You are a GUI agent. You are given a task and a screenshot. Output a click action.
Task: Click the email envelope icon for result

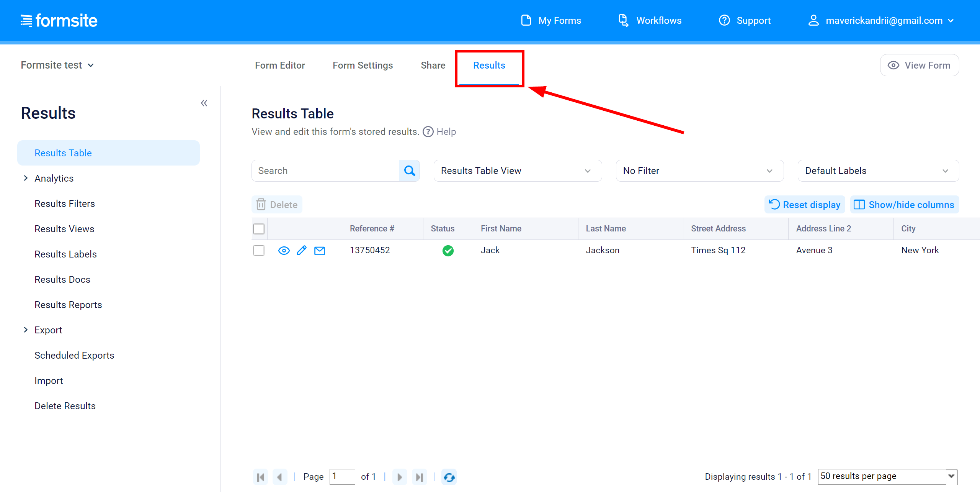[x=320, y=250]
